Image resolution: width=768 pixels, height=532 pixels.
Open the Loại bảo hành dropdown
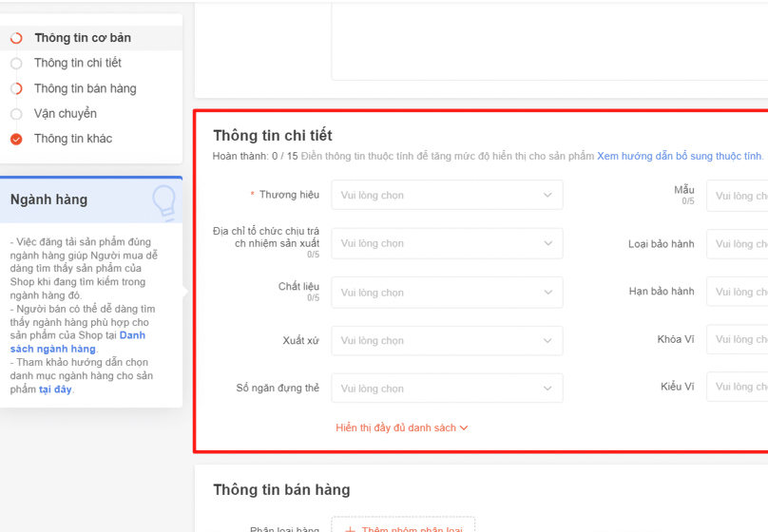[737, 244]
